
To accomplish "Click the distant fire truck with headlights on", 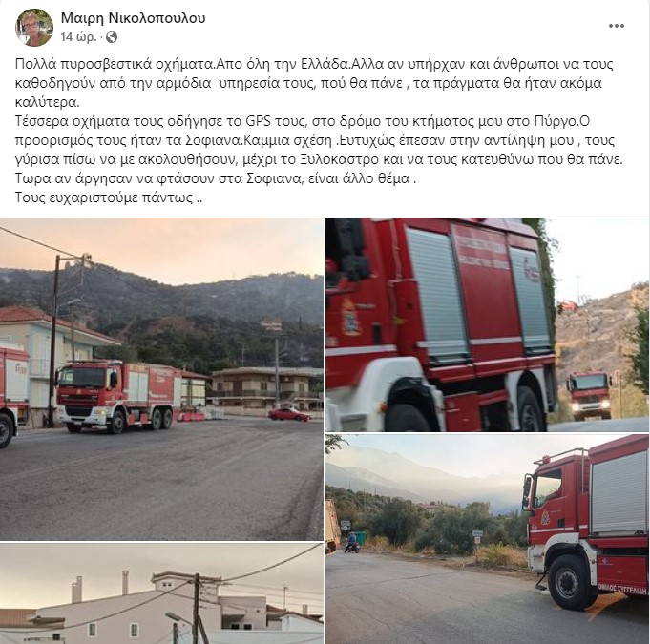I will [589, 395].
